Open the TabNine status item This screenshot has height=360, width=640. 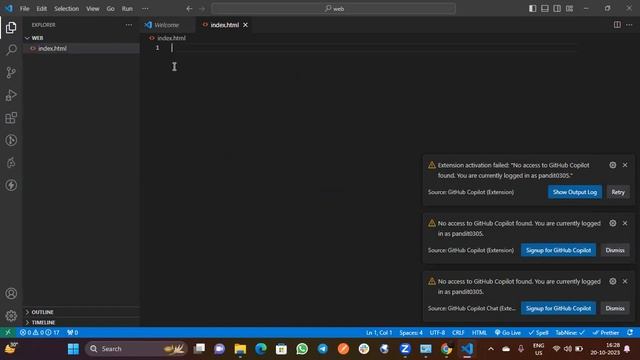(x=570, y=332)
